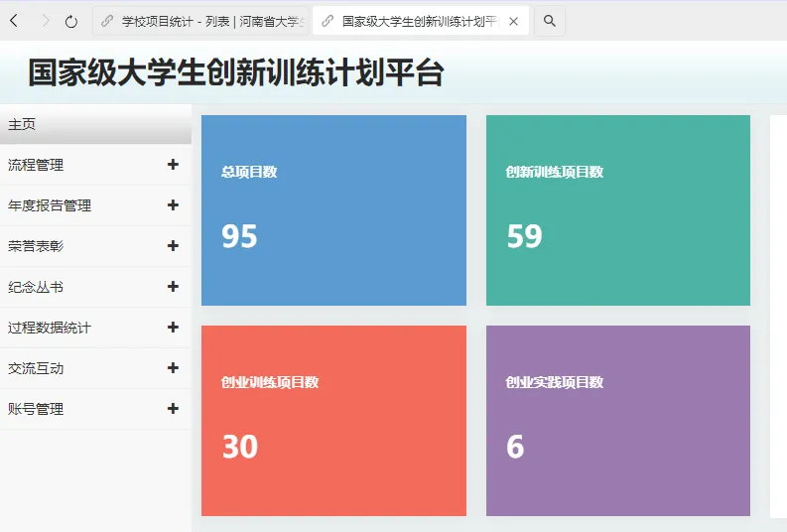Open the 荣誉表彰 menu item

pyautogui.click(x=95, y=246)
